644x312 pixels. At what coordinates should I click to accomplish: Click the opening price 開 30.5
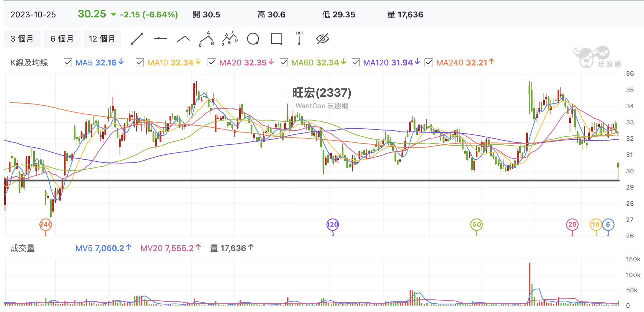pyautogui.click(x=206, y=15)
